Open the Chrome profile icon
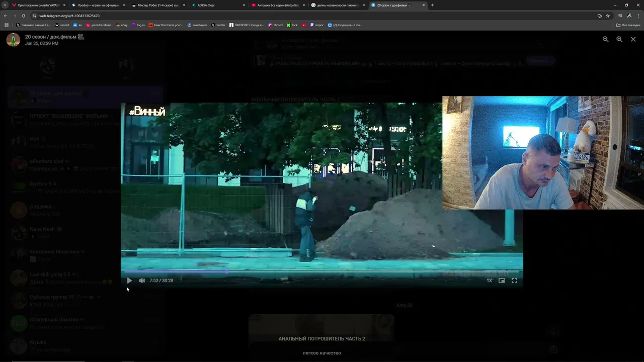Screen dimensions: 644x362 [x=629, y=16]
